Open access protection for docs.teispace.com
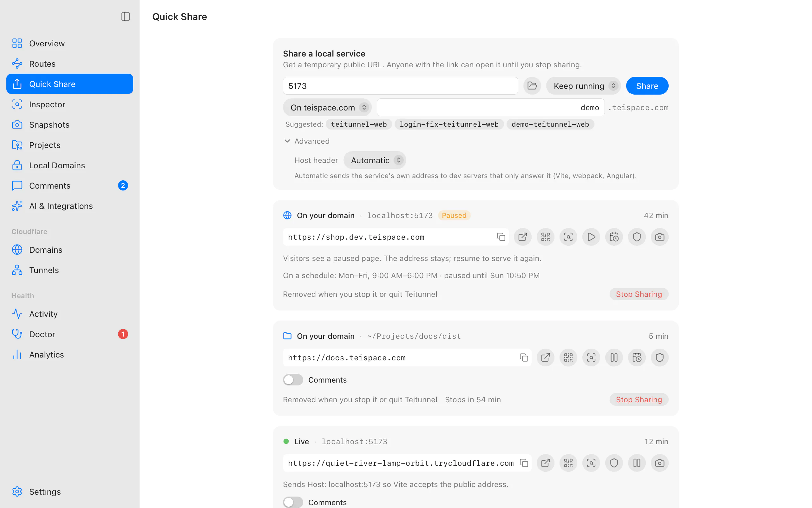The width and height of the screenshot is (812, 508). coord(659,358)
